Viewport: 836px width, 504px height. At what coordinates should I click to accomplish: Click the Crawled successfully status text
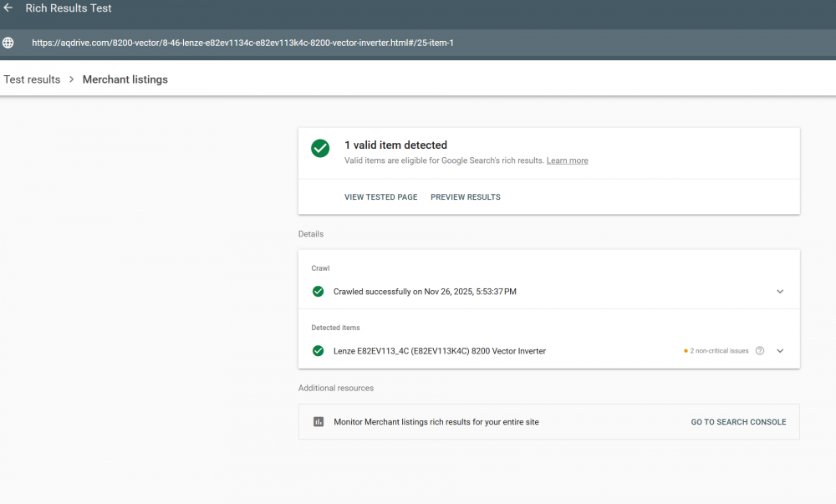[x=425, y=292]
